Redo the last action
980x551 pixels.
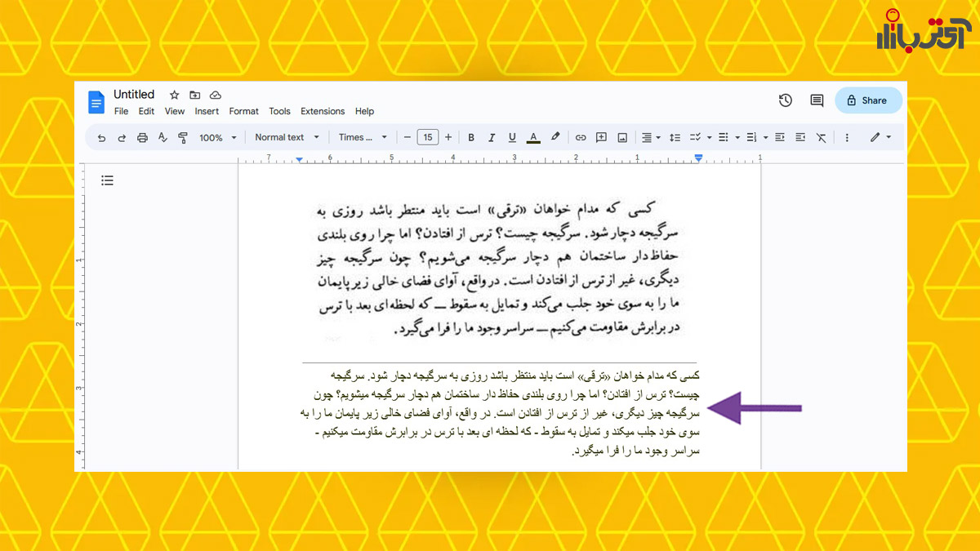pyautogui.click(x=122, y=137)
